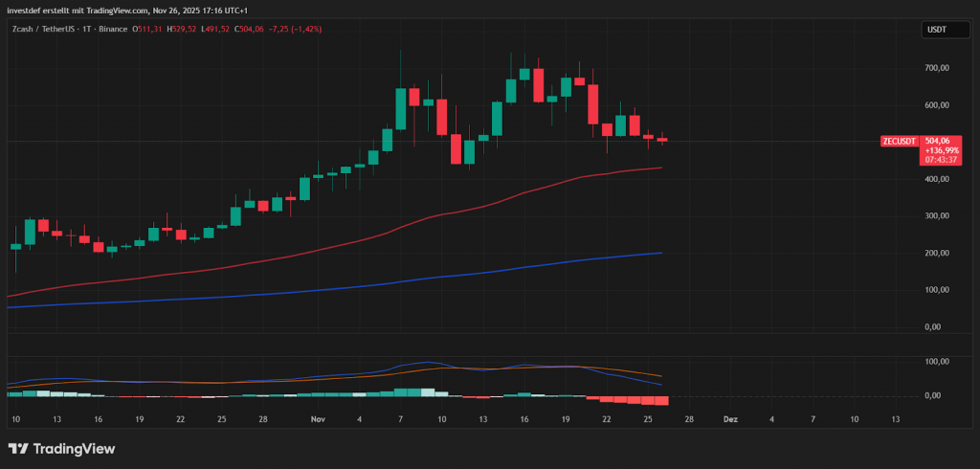Image resolution: width=980 pixels, height=469 pixels.
Task: Click the 700,00 price scale label
Action: pos(936,68)
